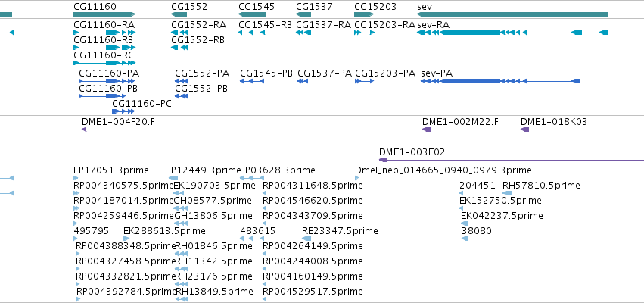Viewport: 644px width, 303px height.
Task: Select the RH01846.5prime label
Action: (x=213, y=246)
